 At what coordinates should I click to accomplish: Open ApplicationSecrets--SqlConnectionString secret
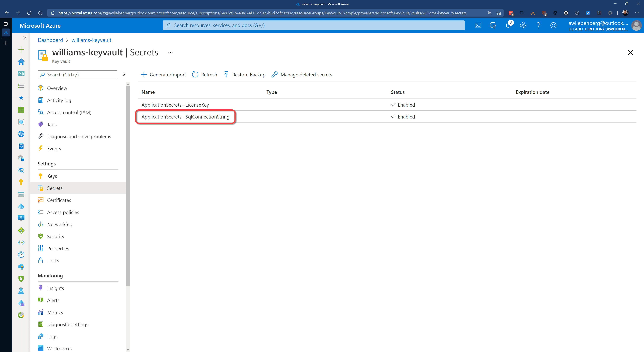185,117
